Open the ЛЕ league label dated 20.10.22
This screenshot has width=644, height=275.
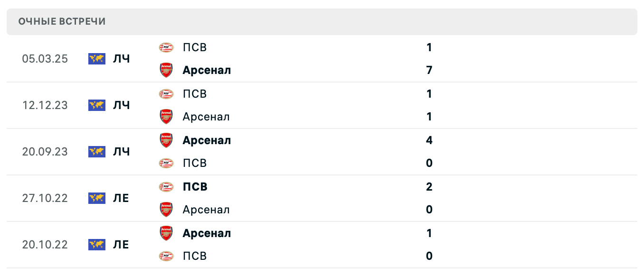click(x=121, y=245)
